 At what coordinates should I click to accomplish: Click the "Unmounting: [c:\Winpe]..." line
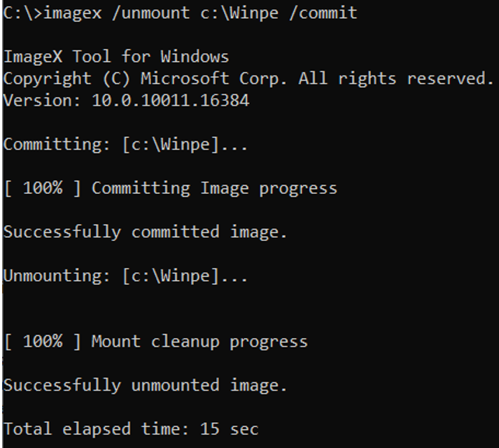pyautogui.click(x=126, y=276)
